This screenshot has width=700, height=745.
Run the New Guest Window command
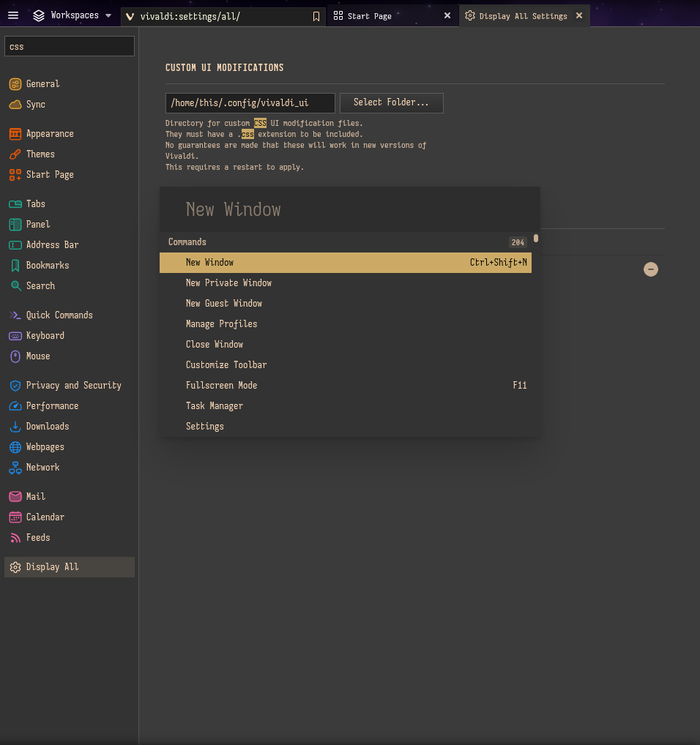[x=346, y=304]
